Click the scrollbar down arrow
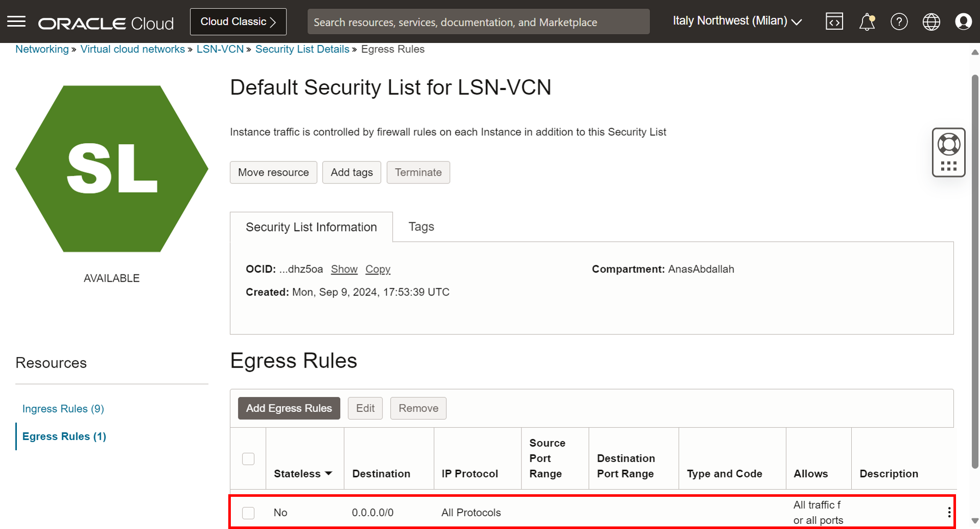Image resolution: width=980 pixels, height=529 pixels. (975, 521)
